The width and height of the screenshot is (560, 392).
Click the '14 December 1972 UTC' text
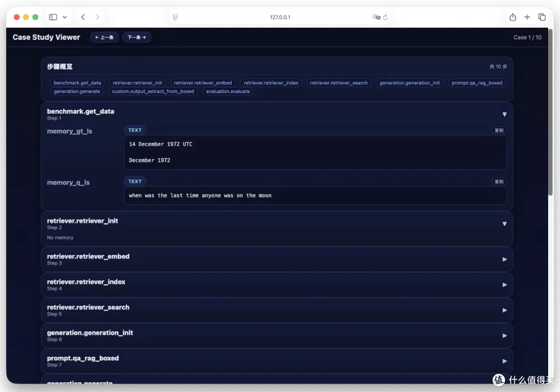[x=161, y=144]
